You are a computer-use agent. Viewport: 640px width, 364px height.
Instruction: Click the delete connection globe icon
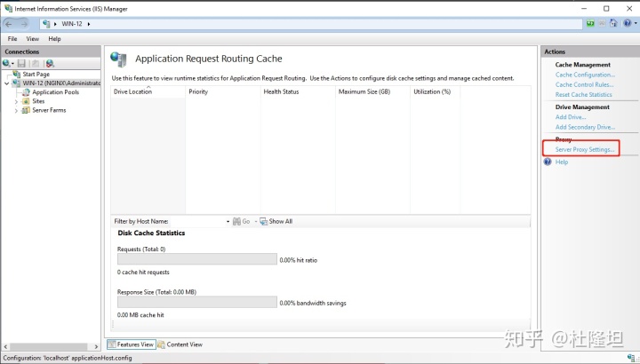(50, 63)
